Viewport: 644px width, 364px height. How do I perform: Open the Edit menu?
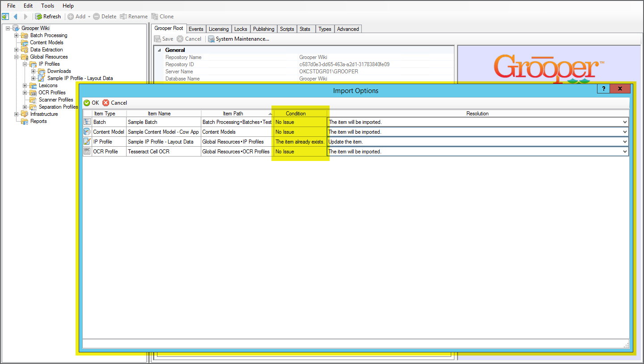(28, 6)
